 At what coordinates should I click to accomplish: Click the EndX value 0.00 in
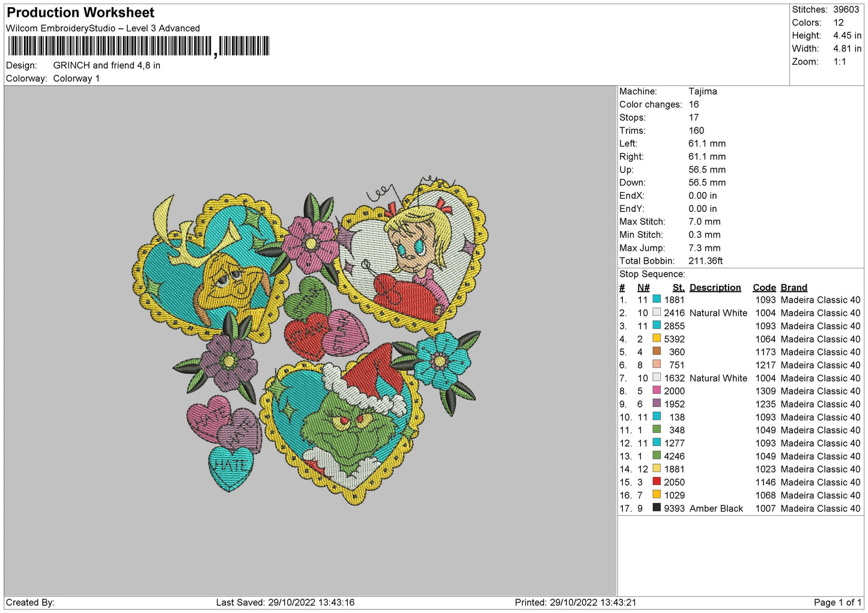[x=702, y=196]
